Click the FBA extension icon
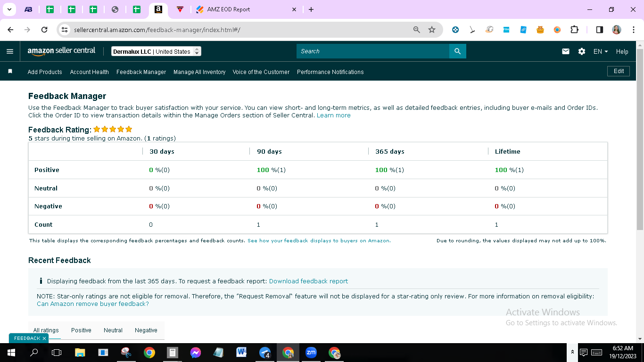 pos(506,30)
